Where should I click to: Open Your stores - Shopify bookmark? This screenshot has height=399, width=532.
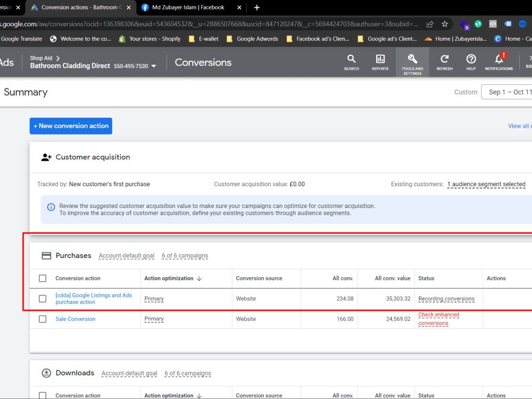[x=149, y=39]
